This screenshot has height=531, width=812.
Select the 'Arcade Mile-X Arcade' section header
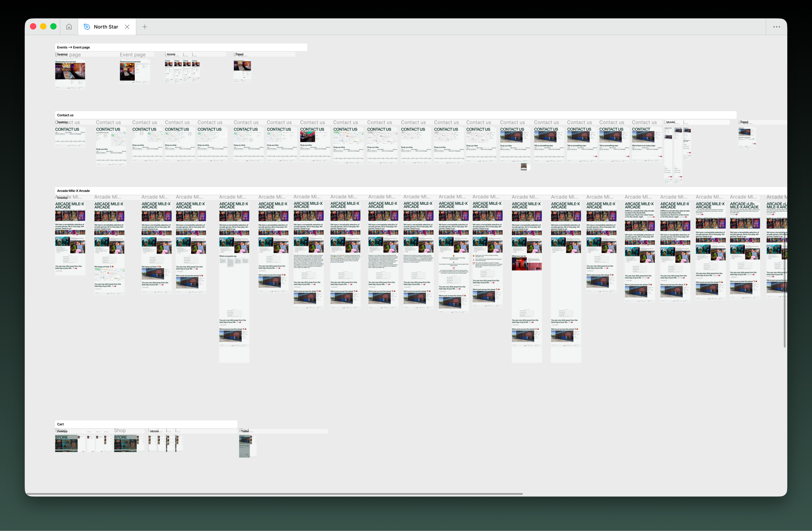click(x=73, y=191)
